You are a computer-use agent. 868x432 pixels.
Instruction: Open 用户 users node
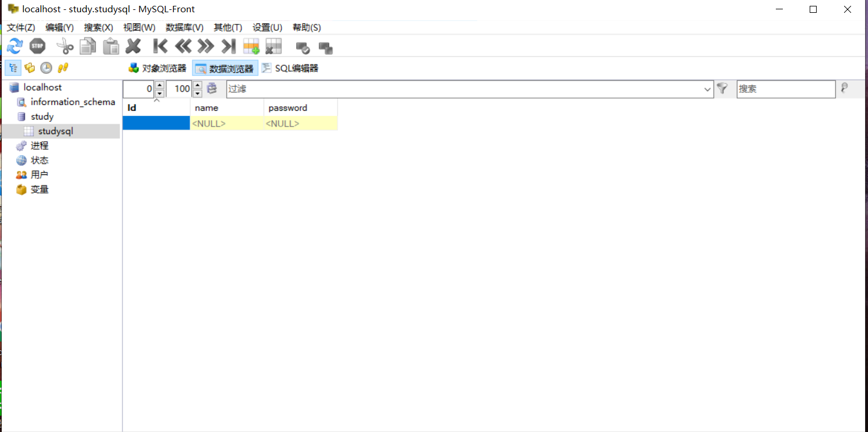click(x=40, y=174)
